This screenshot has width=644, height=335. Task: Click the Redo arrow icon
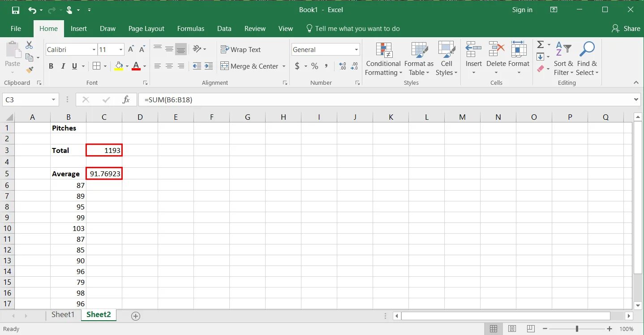click(52, 10)
